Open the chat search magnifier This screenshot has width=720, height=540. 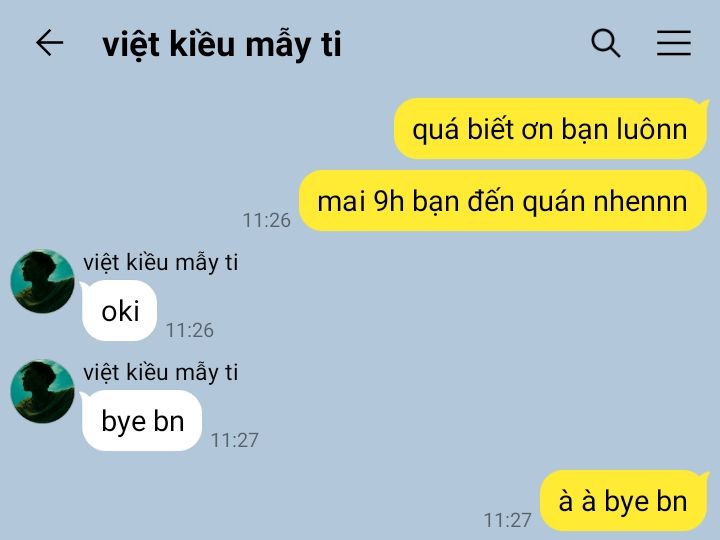(606, 43)
